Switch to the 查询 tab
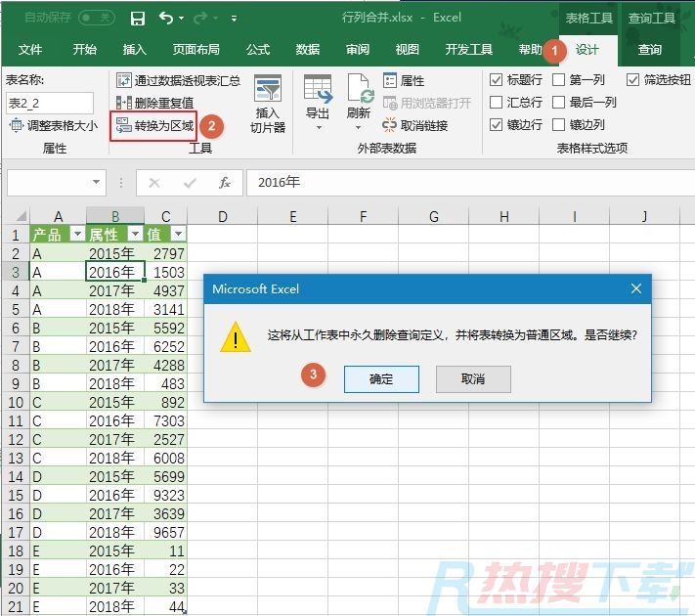The height and width of the screenshot is (616, 695). click(x=650, y=50)
